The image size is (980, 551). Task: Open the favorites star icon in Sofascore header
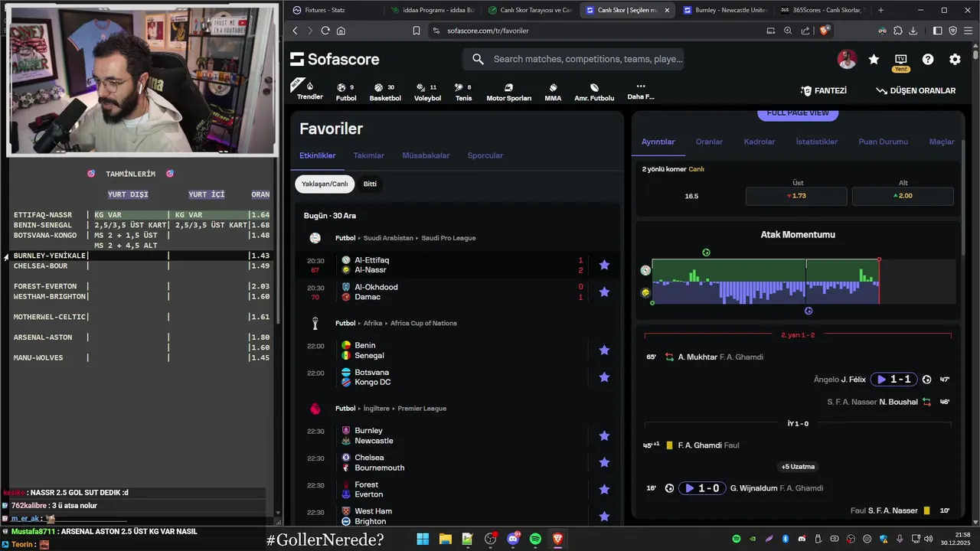click(x=874, y=60)
